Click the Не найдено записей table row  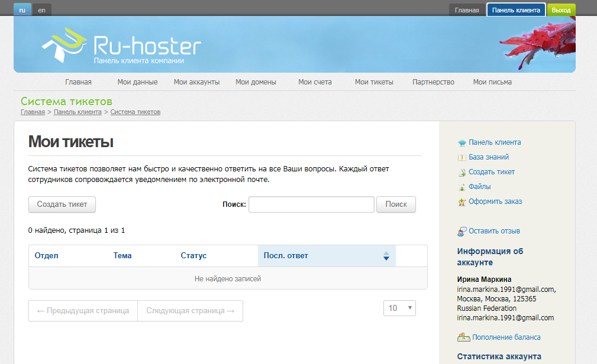point(228,278)
